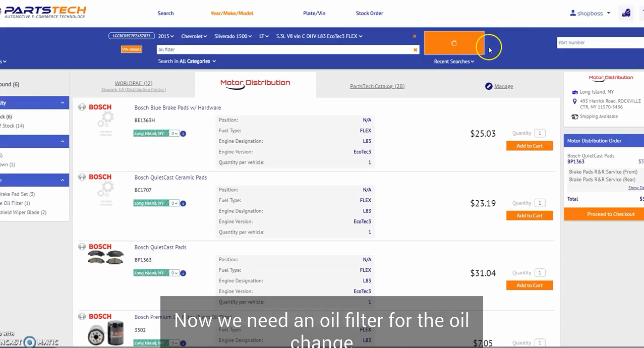Clear the oil filter search text
644x348 pixels.
coord(415,49)
